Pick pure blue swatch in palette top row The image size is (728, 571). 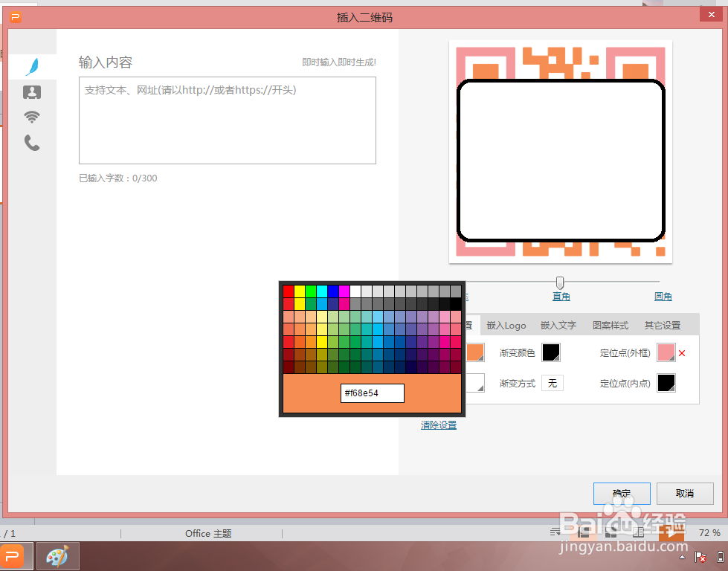coord(333,291)
